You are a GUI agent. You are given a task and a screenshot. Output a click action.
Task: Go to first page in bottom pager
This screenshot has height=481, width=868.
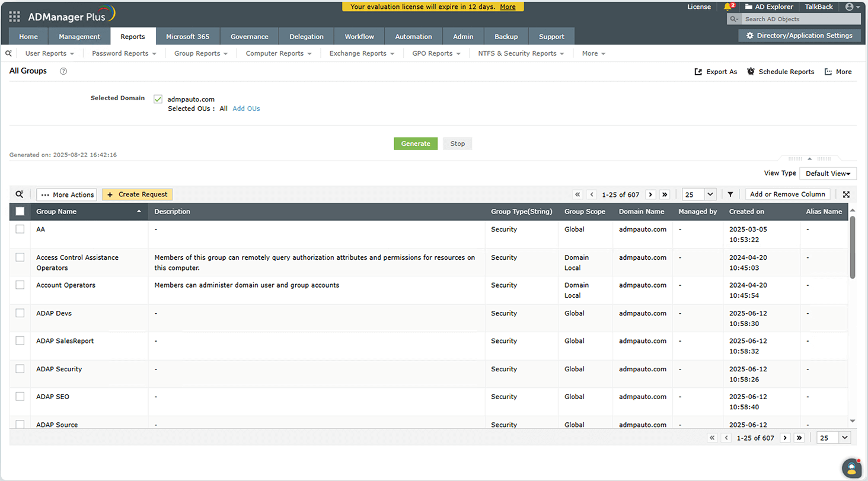point(712,438)
